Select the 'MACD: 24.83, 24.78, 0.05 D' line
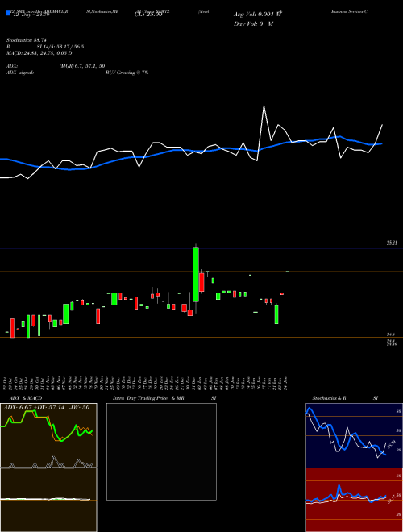Image resolution: width=403 pixels, height=532 pixels. 39,53
